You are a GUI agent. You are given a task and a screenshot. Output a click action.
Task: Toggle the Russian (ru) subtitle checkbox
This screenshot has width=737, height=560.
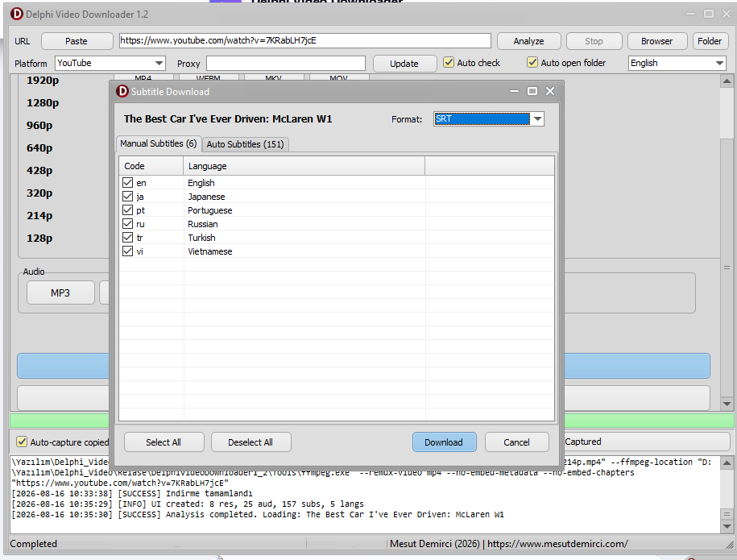tap(127, 223)
